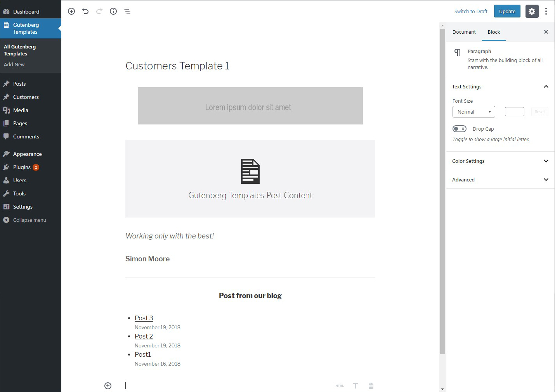Click the Plugins plug icon

tap(6, 167)
